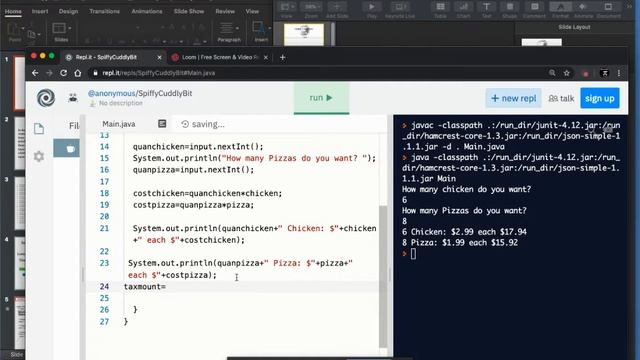This screenshot has height=360, width=640.
Task: Switch to the Design ribbon tab
Action: pyautogui.click(x=68, y=11)
